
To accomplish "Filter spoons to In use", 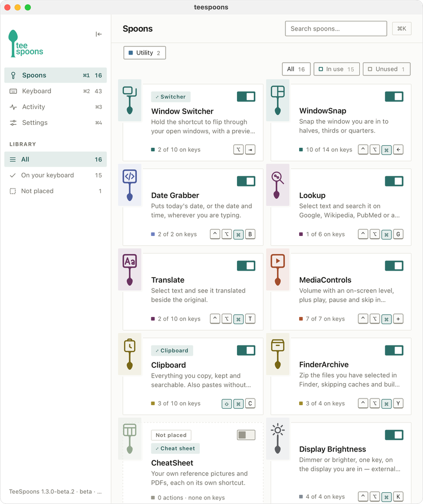I will tap(336, 69).
